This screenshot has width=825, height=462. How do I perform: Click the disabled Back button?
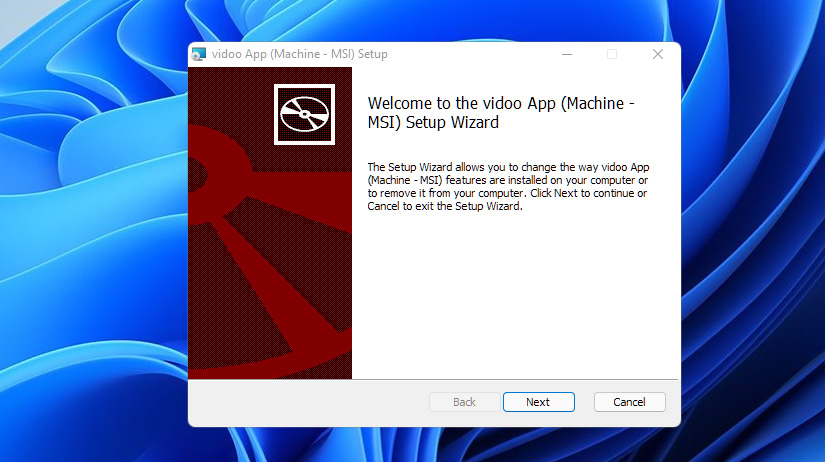point(464,402)
